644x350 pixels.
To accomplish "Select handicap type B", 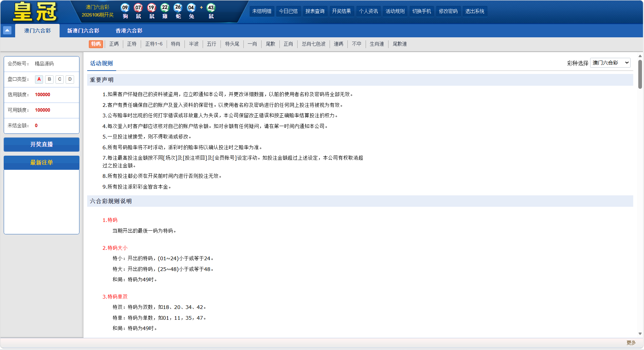I will point(49,79).
